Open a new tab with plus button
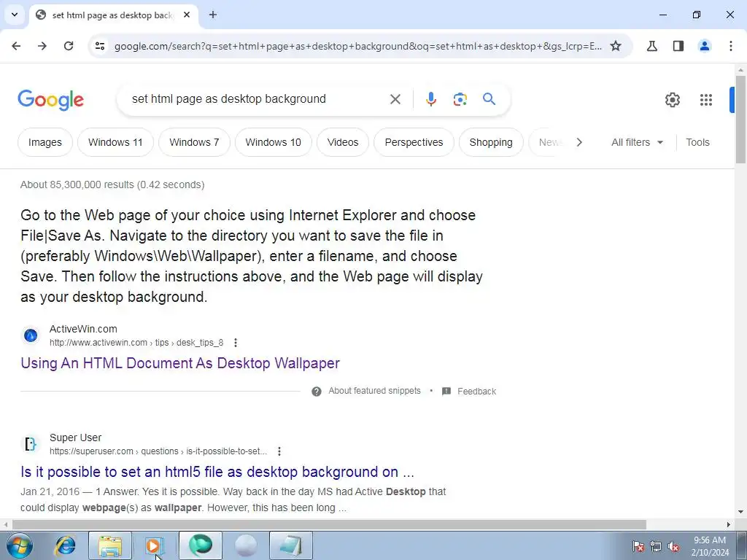 (x=213, y=15)
